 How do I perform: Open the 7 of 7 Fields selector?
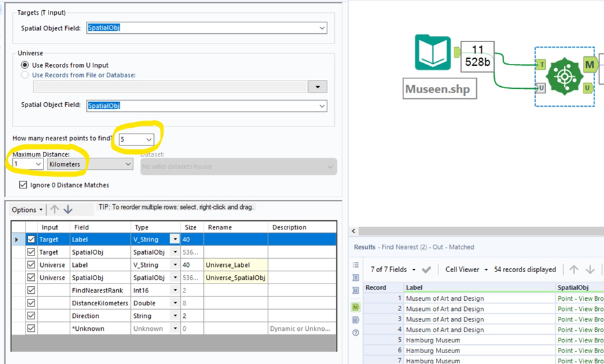(x=392, y=269)
